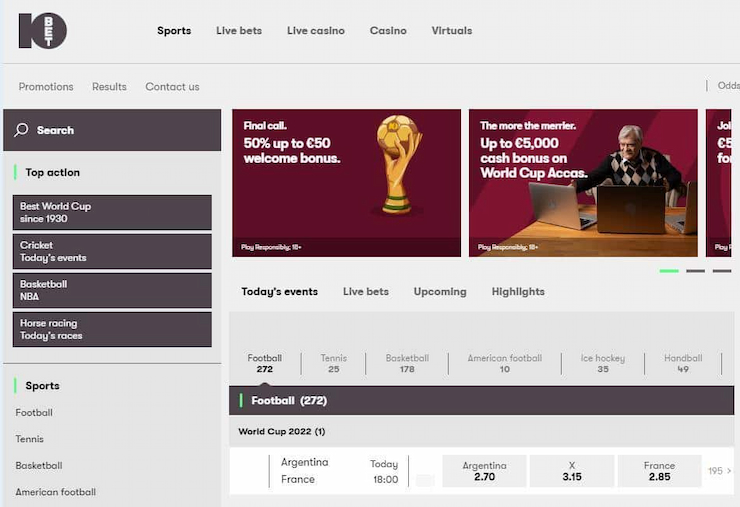740x507 pixels.
Task: Click the 10Bet logo
Action: (42, 31)
